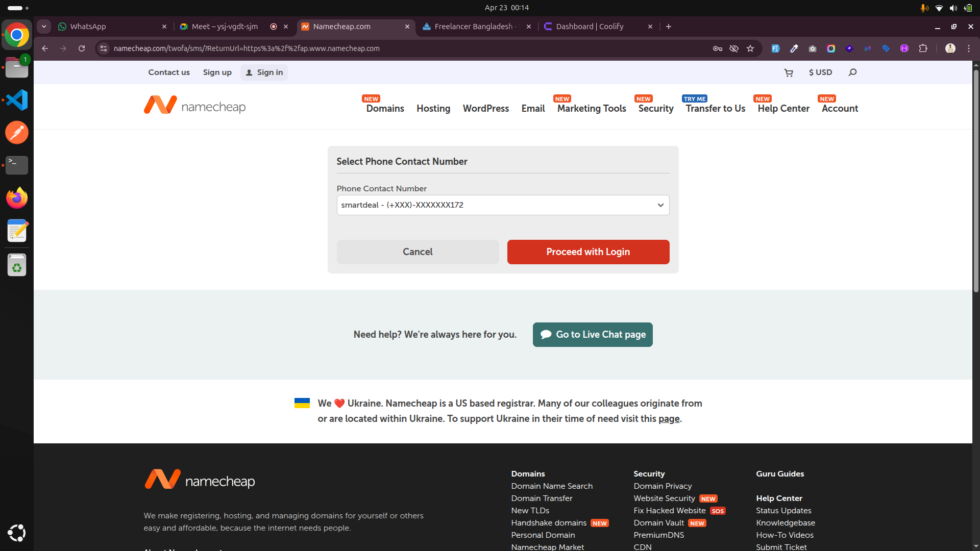Open Ukraine support page link
The height and width of the screenshot is (551, 980).
pos(669,419)
